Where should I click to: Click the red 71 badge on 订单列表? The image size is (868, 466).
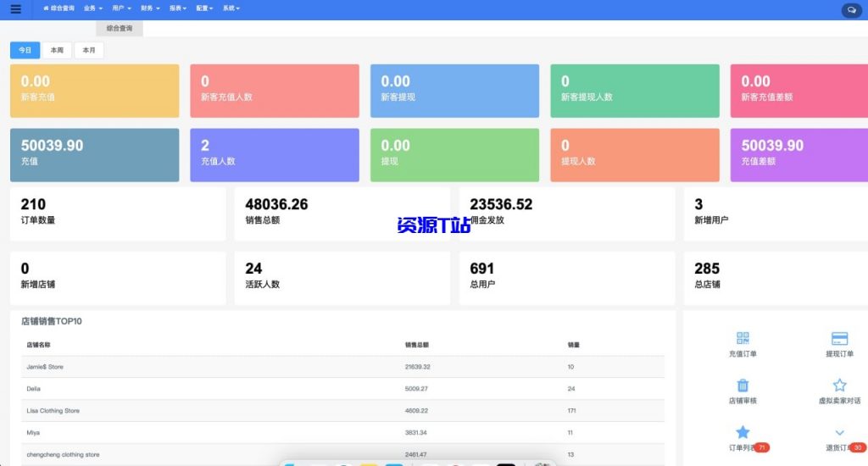[762, 447]
